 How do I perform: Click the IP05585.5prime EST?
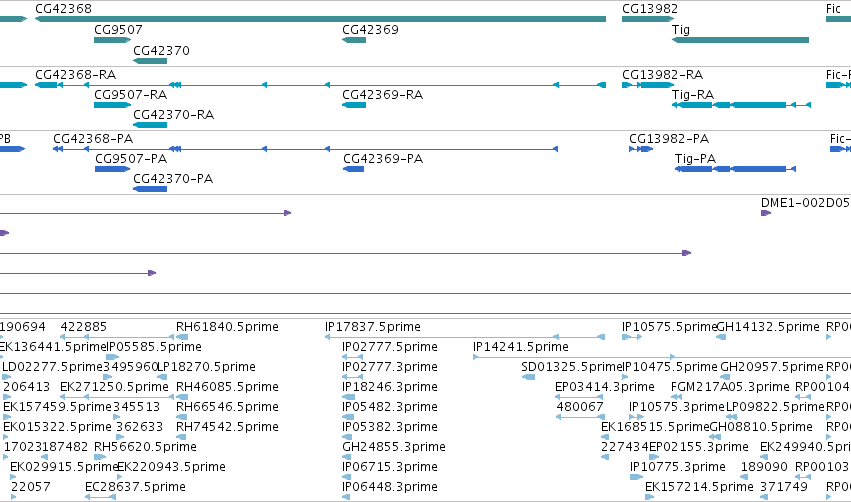point(112,357)
